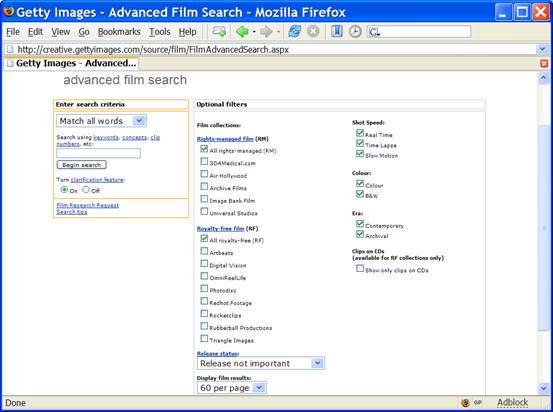
Task: Check the Photodisc checkbox
Action: pos(204,289)
